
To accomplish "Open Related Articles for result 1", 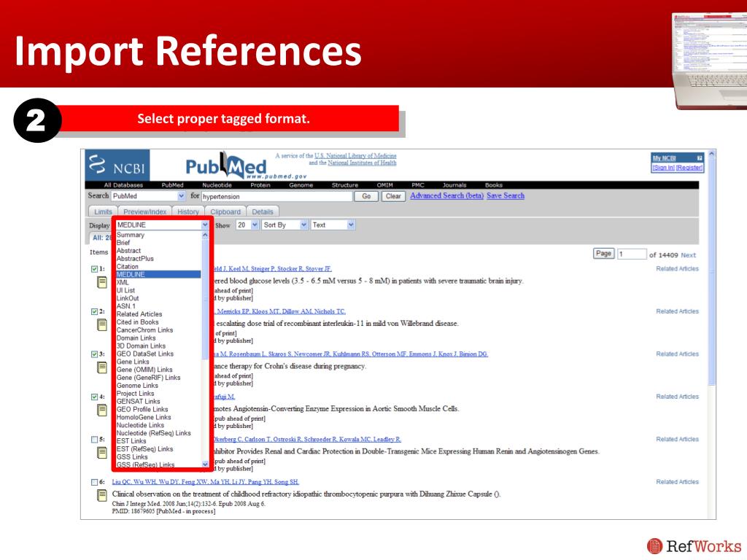I will [677, 269].
